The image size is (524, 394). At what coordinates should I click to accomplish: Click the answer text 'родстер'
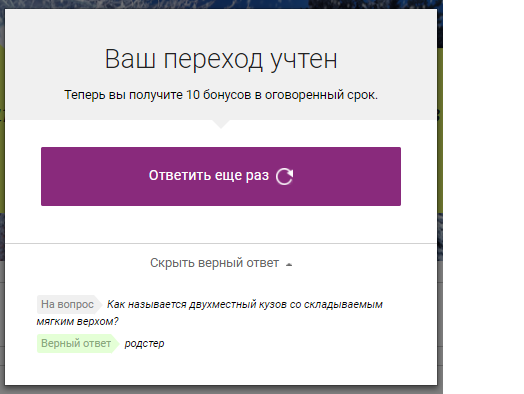coord(144,344)
